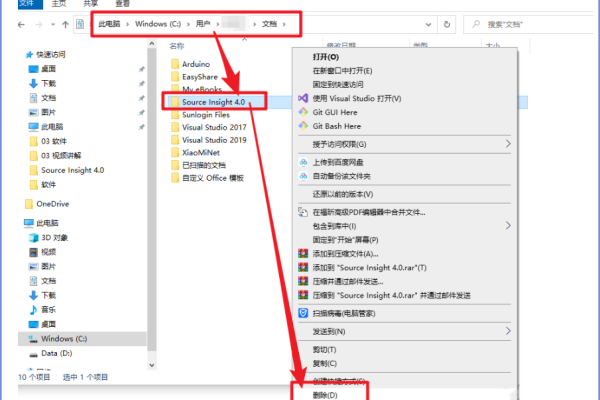Click 压缩并通过邮件发送... WinRAR icon
Screen dimensions: 600x400
303,281
